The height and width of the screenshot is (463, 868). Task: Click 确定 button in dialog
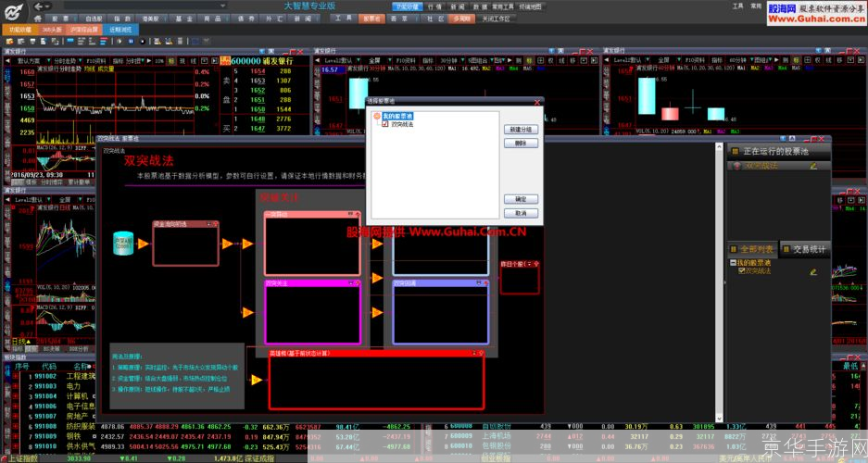point(521,199)
